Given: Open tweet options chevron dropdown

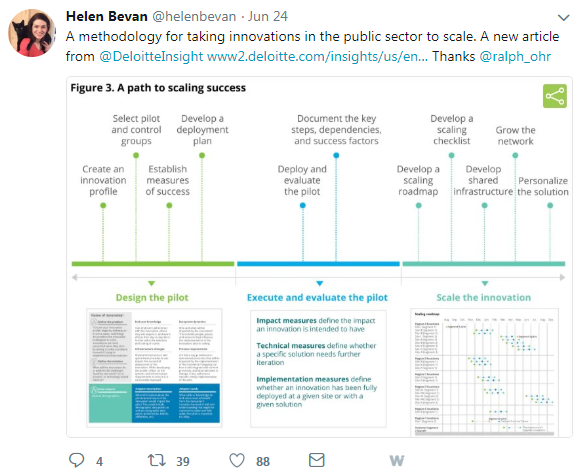Looking at the screenshot, I should tap(563, 18).
